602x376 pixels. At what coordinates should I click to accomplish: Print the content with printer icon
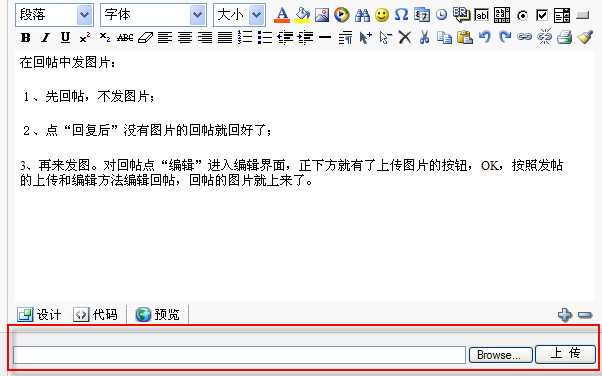(x=564, y=37)
